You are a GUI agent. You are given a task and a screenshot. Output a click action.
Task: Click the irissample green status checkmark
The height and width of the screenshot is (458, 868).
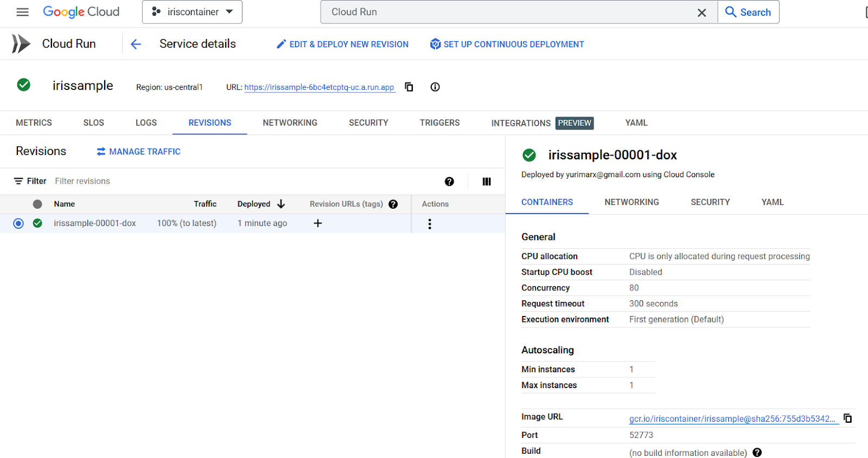(x=24, y=85)
